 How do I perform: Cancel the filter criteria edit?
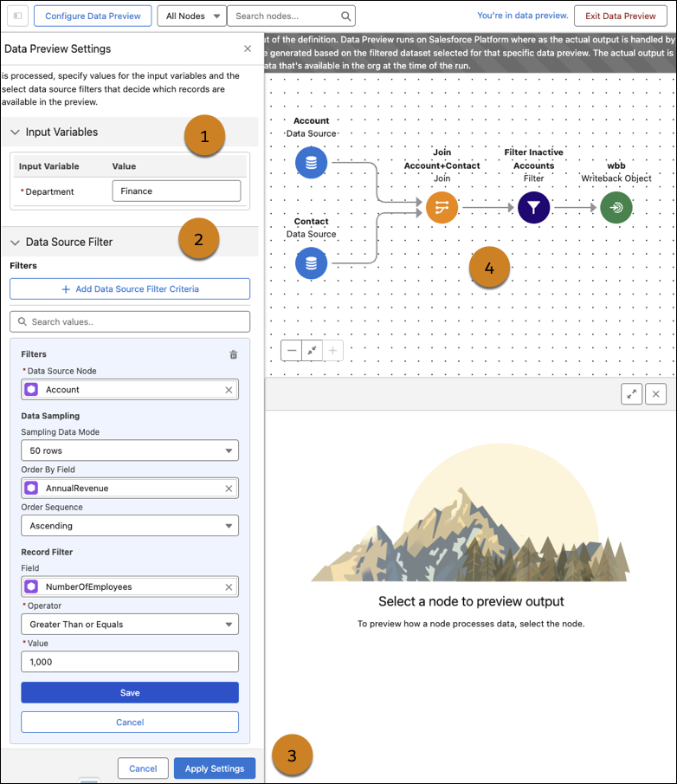(x=130, y=722)
